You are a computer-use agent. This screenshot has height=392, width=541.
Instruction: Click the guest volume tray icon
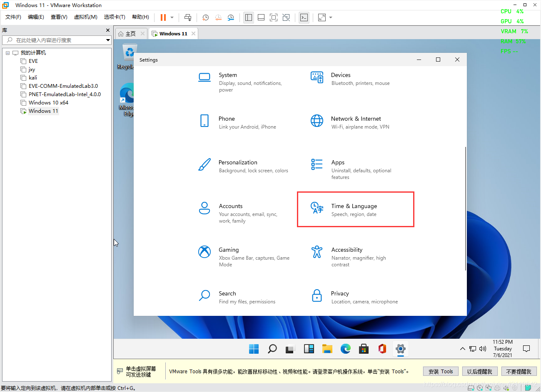coord(483,349)
